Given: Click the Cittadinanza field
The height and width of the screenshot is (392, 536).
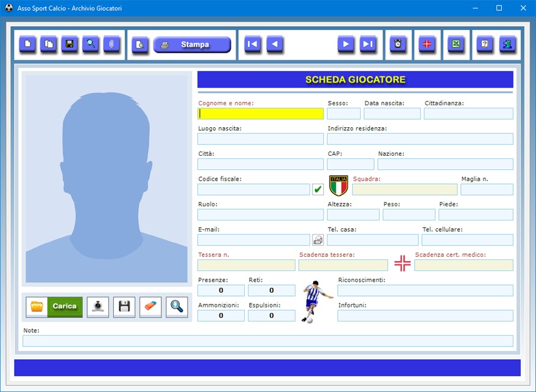Looking at the screenshot, I should coord(468,113).
